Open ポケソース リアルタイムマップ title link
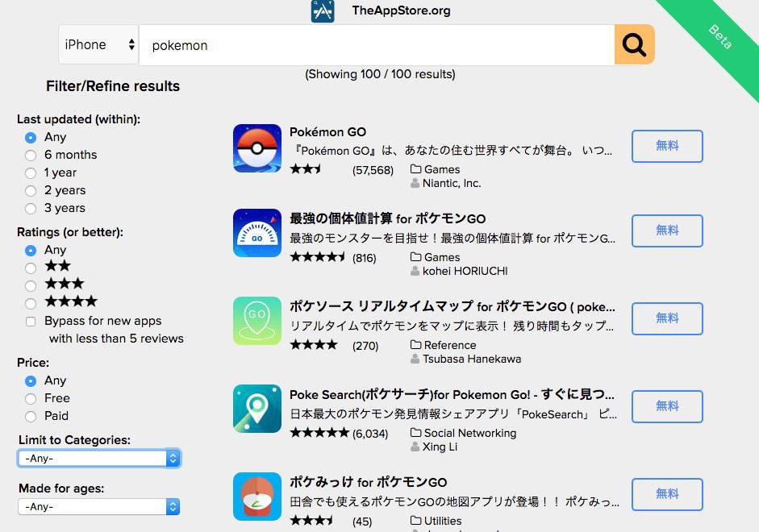The image size is (759, 532). point(452,306)
